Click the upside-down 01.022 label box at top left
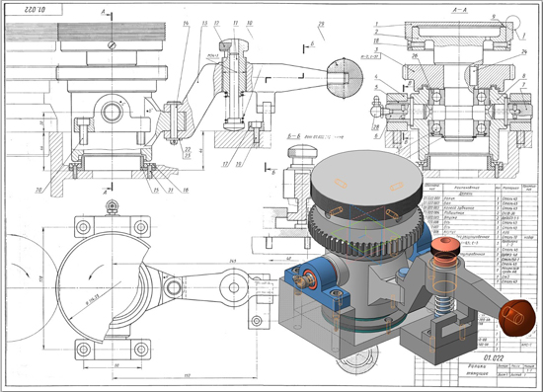The width and height of the screenshot is (543, 392). [x=34, y=9]
